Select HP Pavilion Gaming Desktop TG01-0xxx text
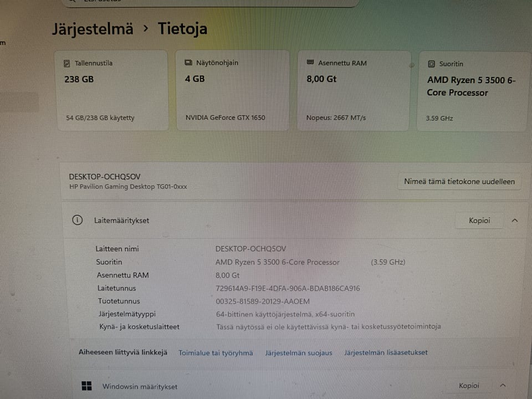532x399 pixels. [x=128, y=187]
